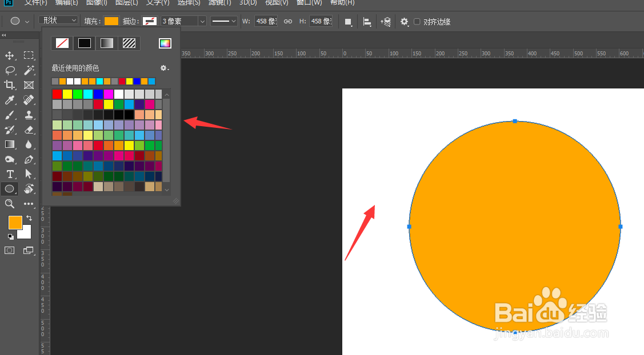
Task: Select the Blur tool
Action: click(x=29, y=144)
